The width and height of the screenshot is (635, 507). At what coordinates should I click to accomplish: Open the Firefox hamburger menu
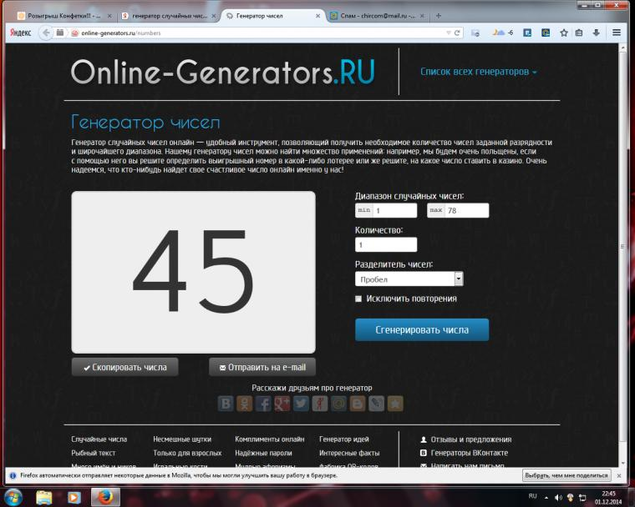pyautogui.click(x=616, y=33)
